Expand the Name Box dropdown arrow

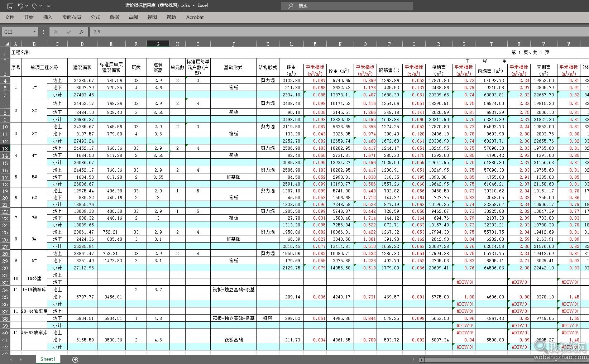(x=34, y=32)
